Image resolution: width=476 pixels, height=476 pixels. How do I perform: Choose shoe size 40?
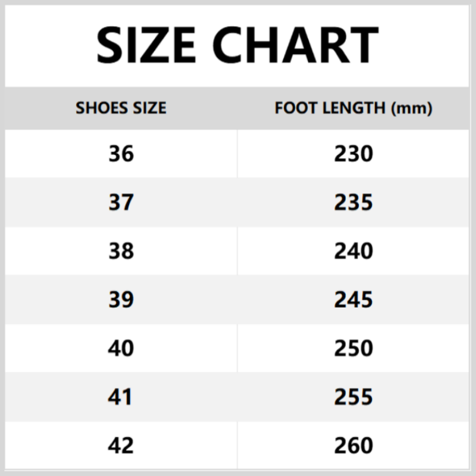(121, 348)
